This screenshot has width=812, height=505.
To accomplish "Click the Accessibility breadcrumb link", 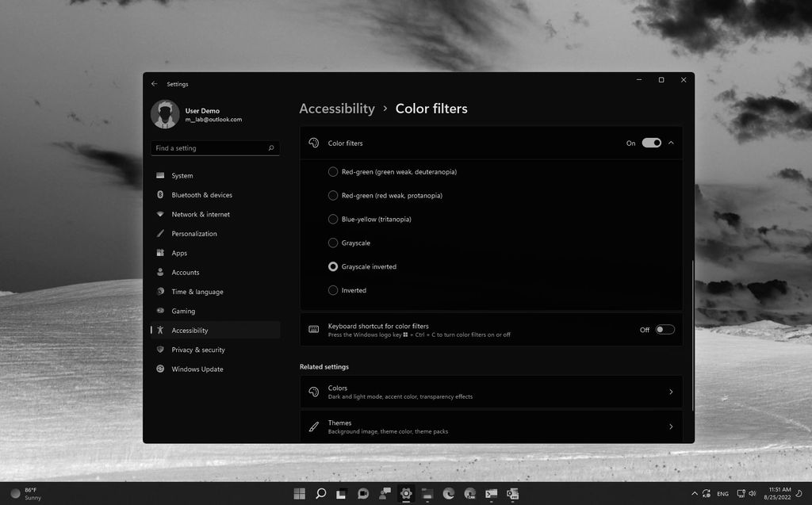I will coord(337,109).
